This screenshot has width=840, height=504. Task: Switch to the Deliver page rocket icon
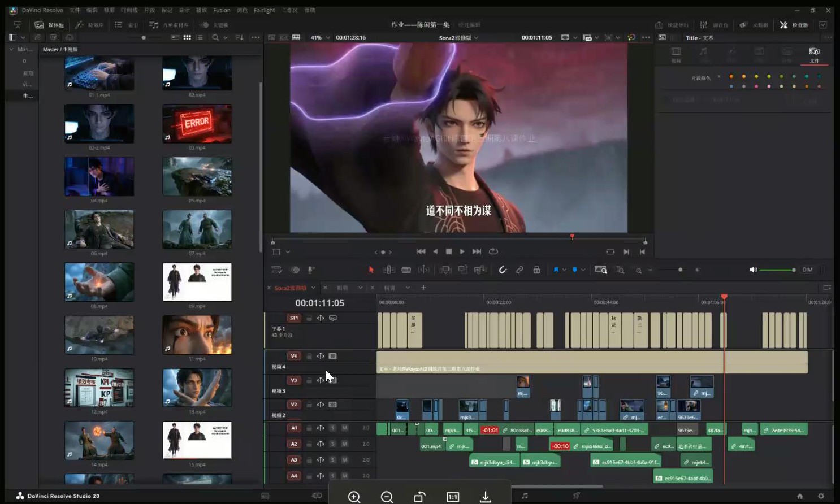[576, 496]
